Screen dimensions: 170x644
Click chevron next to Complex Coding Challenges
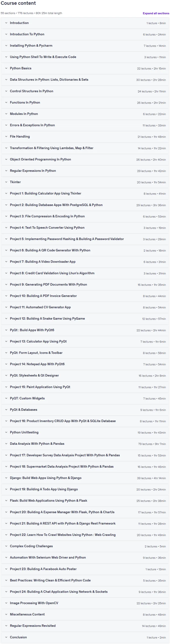pos(6,546)
